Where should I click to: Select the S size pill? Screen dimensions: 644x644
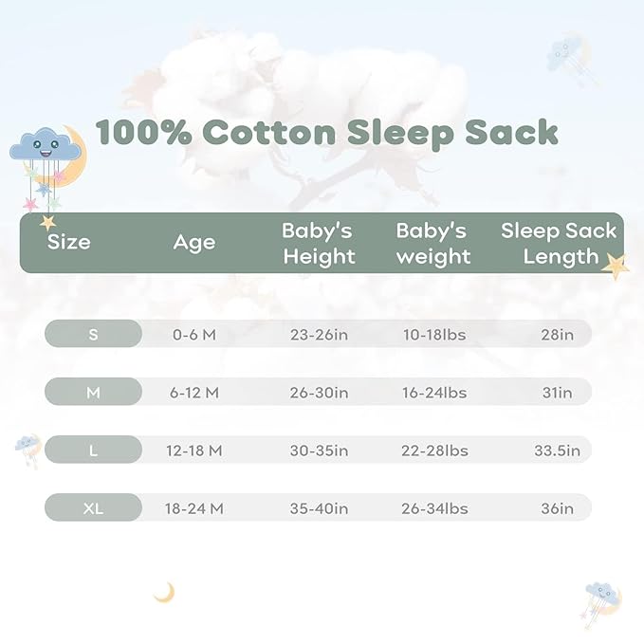93,334
